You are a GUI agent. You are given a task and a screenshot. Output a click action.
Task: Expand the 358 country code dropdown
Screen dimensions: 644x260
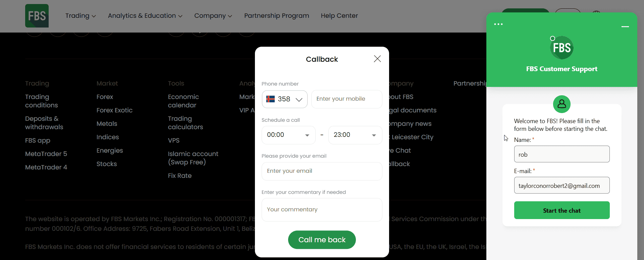(x=299, y=99)
